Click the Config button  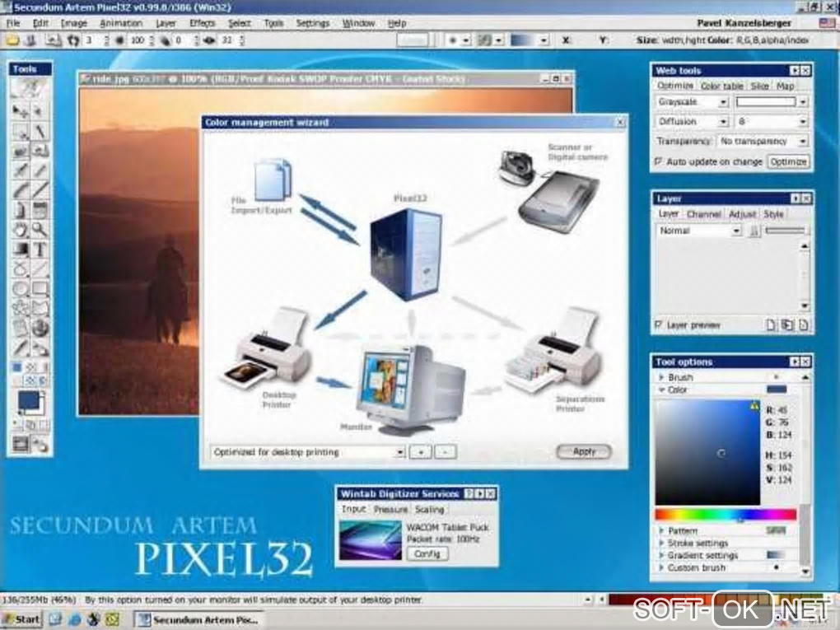(x=427, y=554)
